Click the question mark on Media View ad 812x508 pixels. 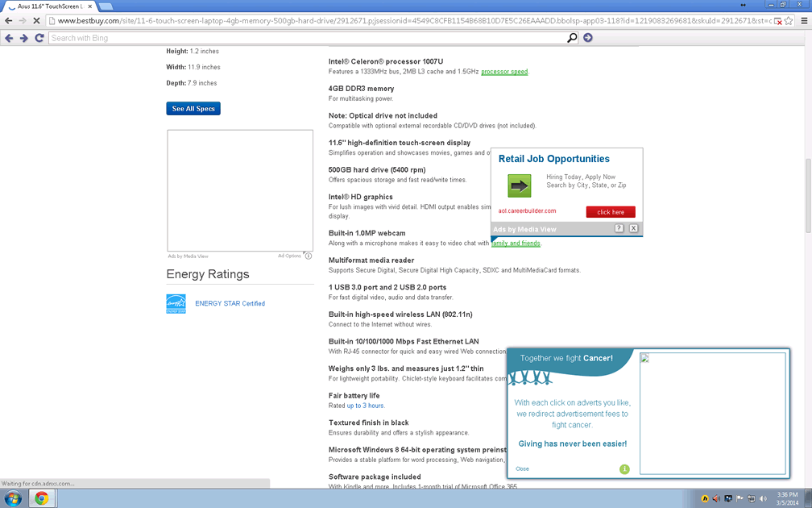click(619, 229)
